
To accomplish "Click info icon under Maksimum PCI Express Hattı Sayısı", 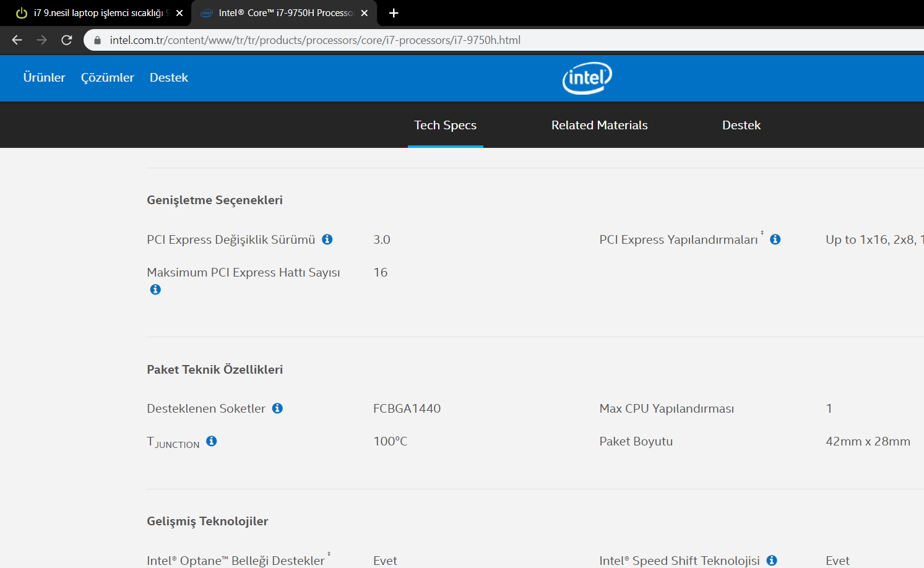I will point(155,290).
